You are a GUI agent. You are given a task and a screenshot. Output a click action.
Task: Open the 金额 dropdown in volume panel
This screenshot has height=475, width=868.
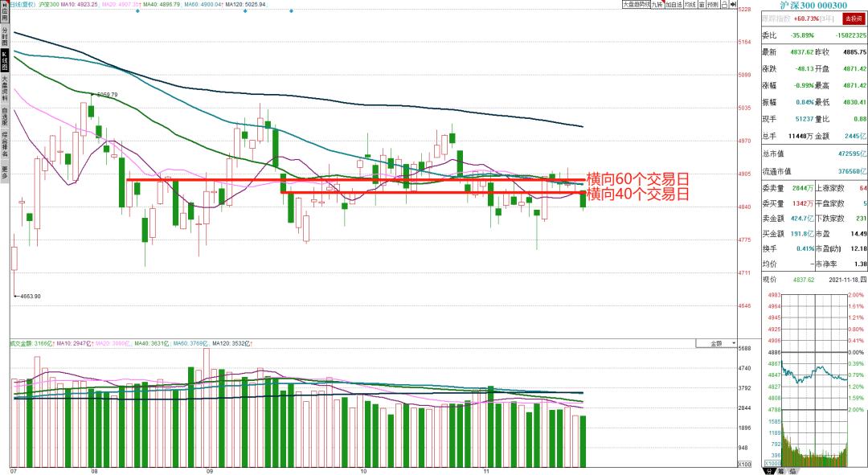[x=716, y=344]
